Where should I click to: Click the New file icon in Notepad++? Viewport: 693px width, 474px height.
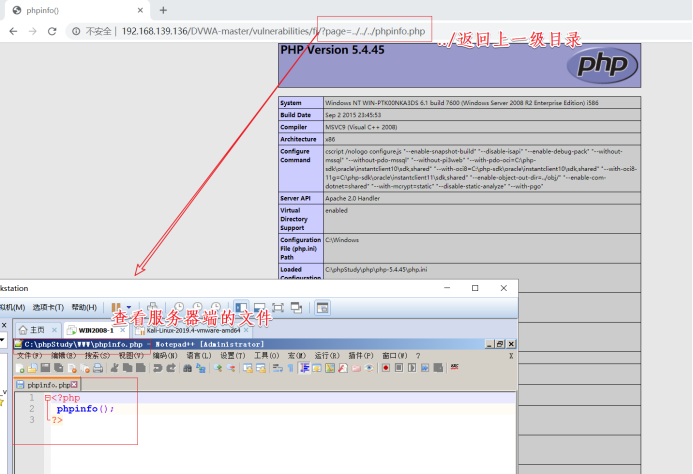pyautogui.click(x=20, y=368)
